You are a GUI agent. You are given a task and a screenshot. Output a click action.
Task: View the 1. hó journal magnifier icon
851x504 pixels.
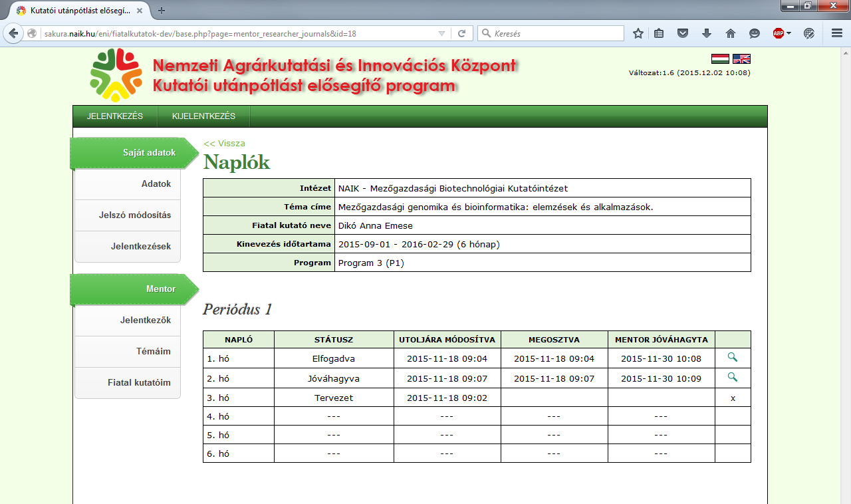[733, 358]
